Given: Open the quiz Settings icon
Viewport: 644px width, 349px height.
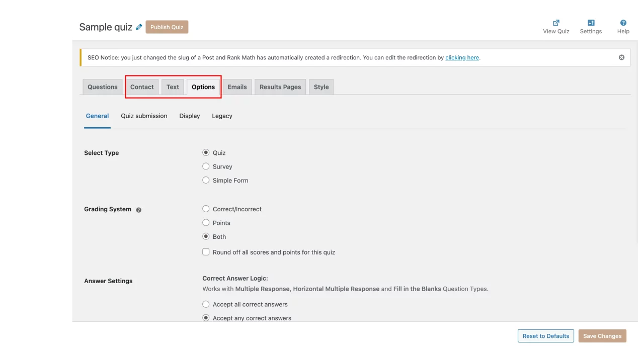Looking at the screenshot, I should (591, 23).
